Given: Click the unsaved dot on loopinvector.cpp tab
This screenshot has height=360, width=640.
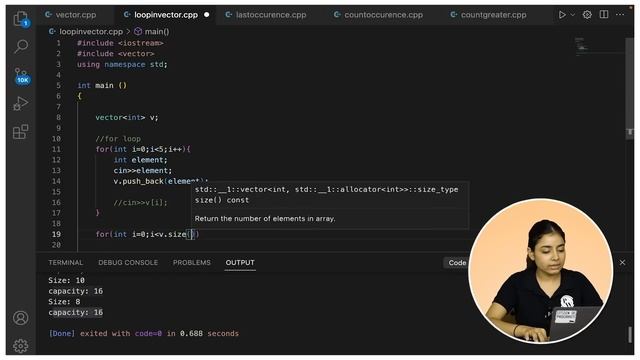Looking at the screenshot, I should 207,15.
